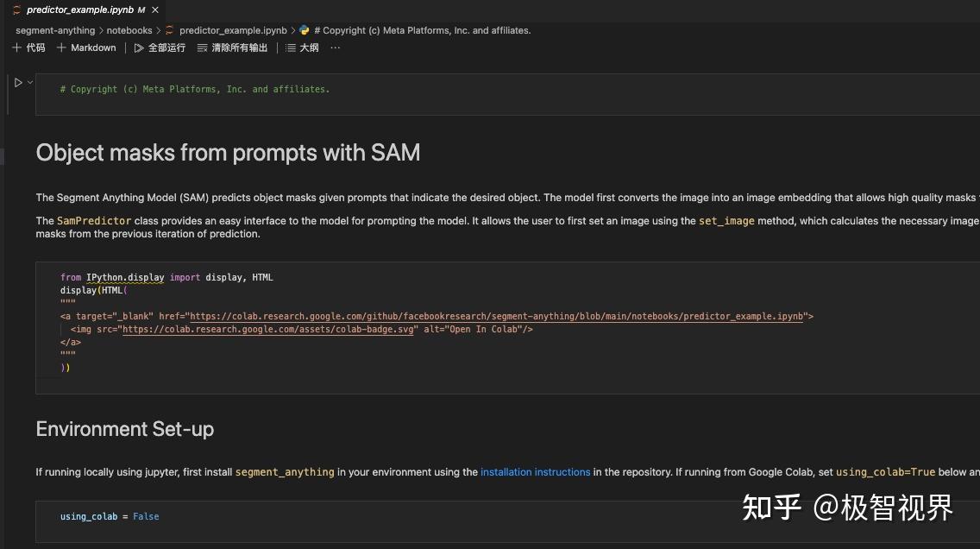The image size is (980, 549).
Task: Click notebook icon beside predictor_example in breadcrumbs
Action: point(170,29)
